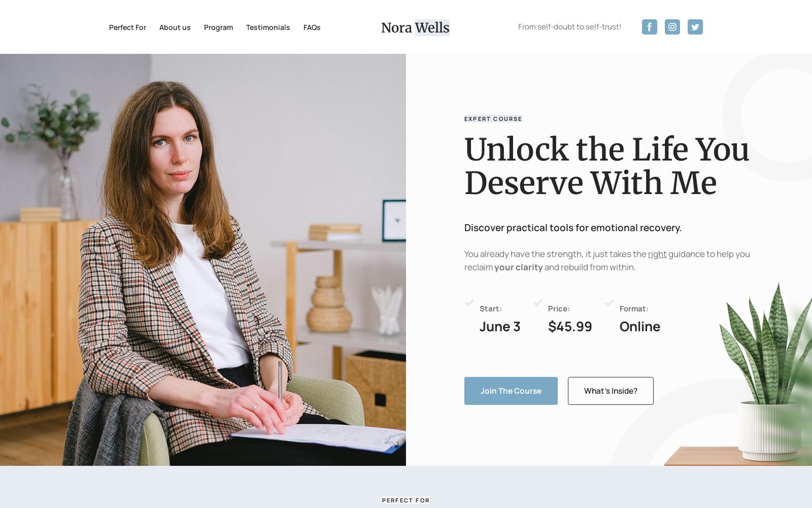Click the What's Inside? button
Image resolution: width=812 pixels, height=508 pixels.
pyautogui.click(x=611, y=391)
